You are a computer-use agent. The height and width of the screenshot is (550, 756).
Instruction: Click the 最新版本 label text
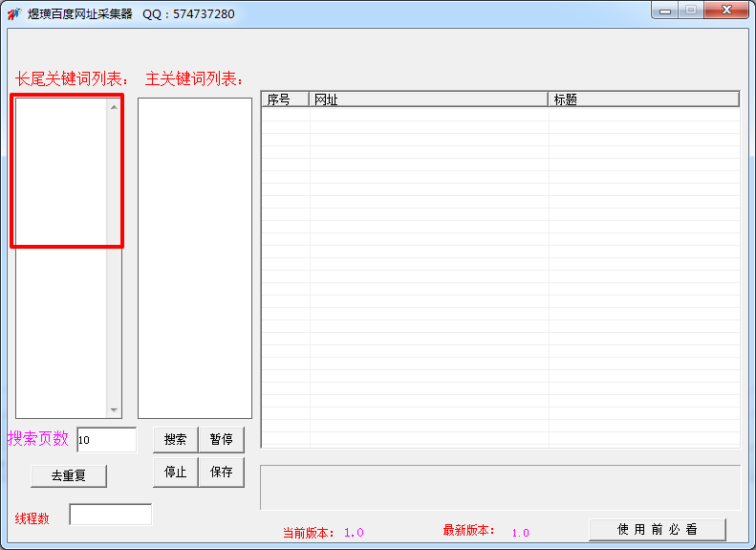tap(468, 530)
